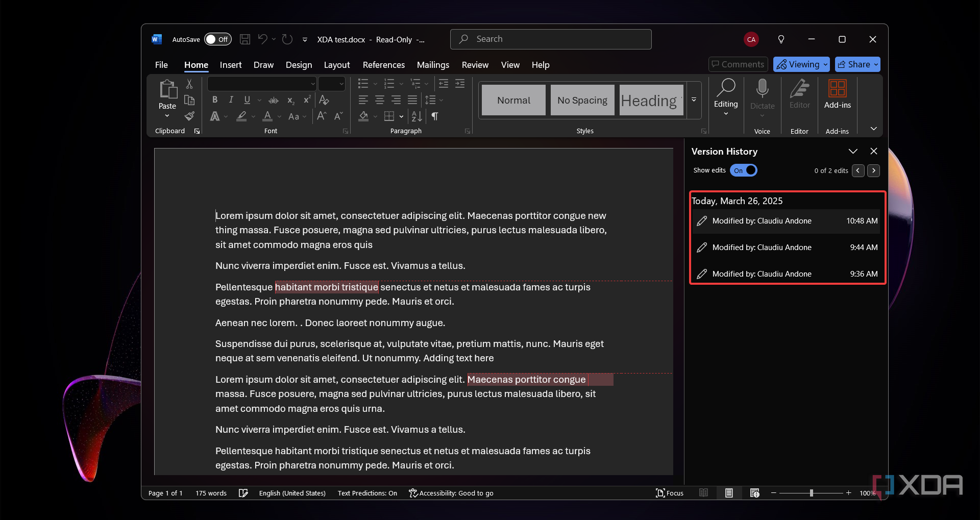Toggle the Show edits switch
The image size is (980, 520).
(x=744, y=170)
